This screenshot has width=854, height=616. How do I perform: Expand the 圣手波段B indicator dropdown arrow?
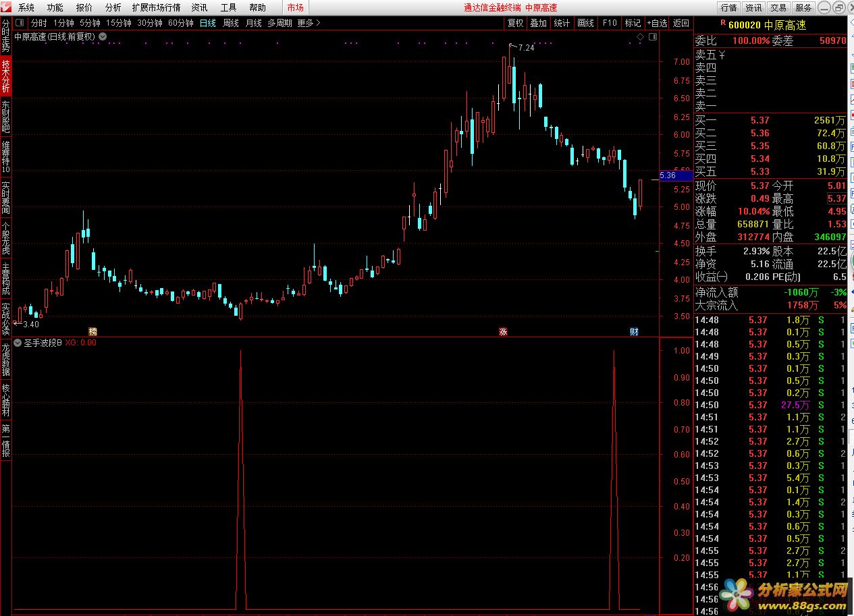click(x=18, y=342)
